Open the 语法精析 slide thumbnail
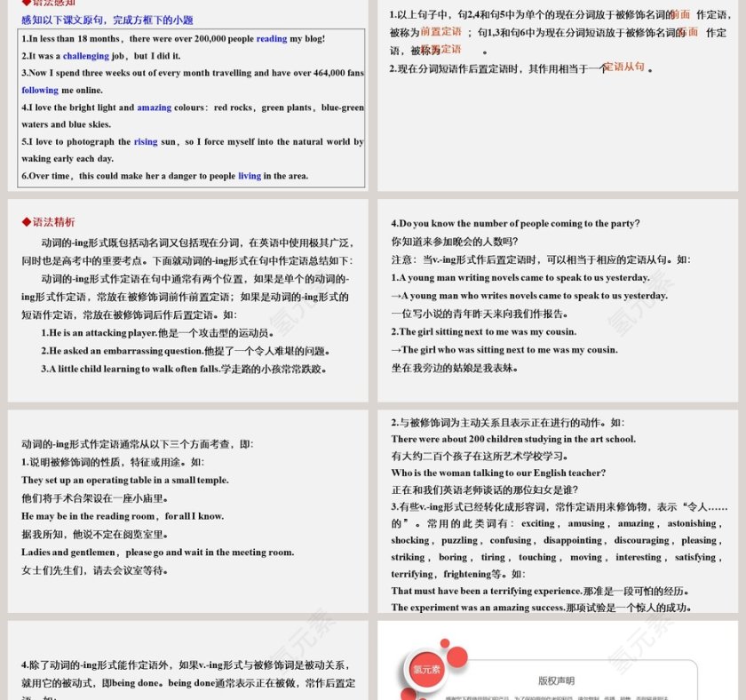The height and width of the screenshot is (700, 746). [x=187, y=299]
